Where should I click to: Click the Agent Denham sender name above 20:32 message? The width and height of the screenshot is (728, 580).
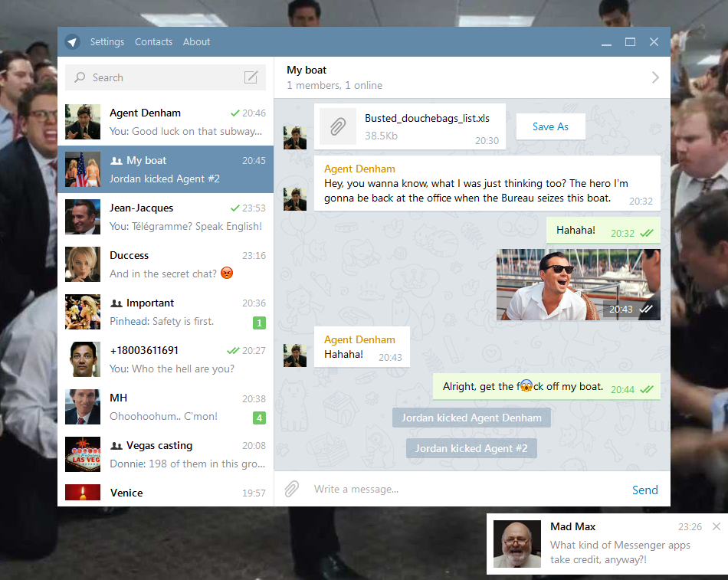359,169
